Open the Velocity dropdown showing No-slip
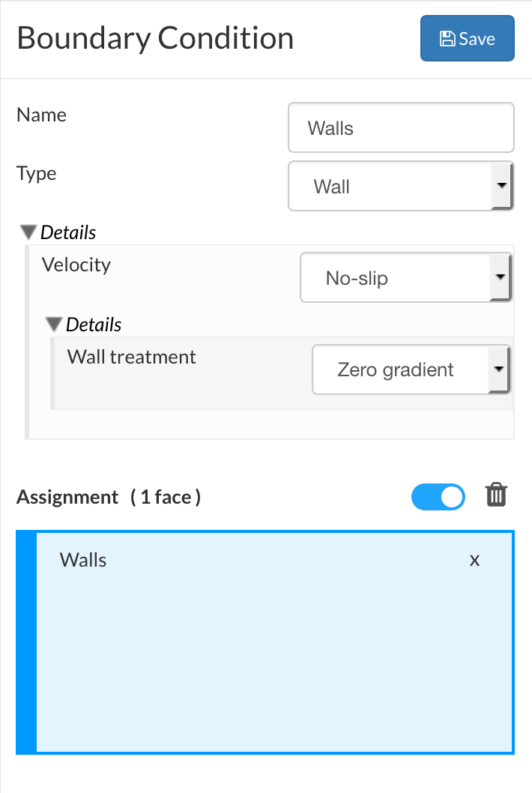Image resolution: width=532 pixels, height=793 pixels. click(406, 278)
